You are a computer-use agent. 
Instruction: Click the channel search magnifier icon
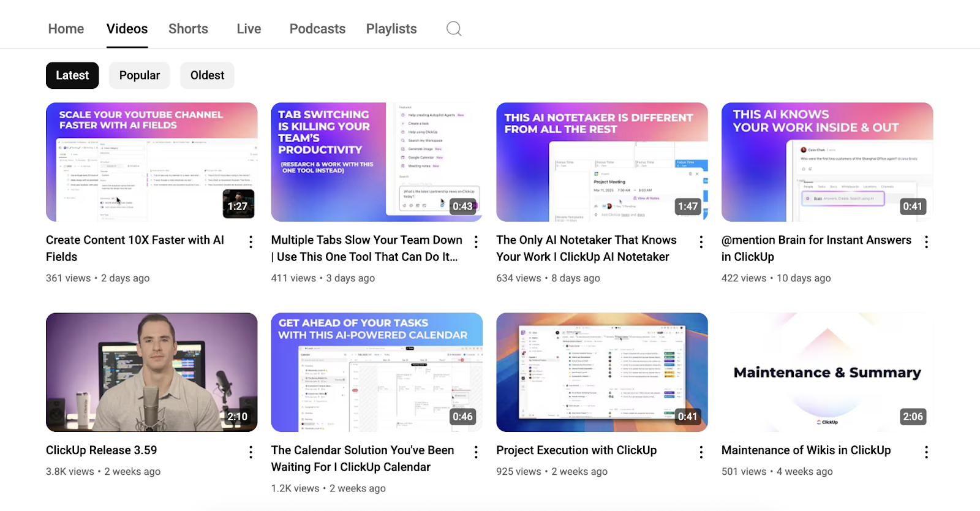coord(454,29)
